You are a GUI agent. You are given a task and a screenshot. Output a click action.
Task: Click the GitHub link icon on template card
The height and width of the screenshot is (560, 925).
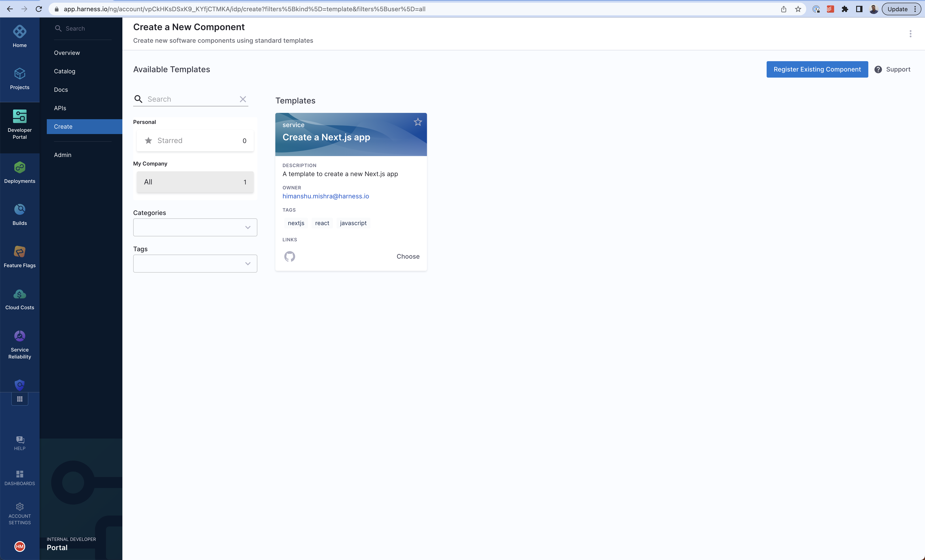290,256
